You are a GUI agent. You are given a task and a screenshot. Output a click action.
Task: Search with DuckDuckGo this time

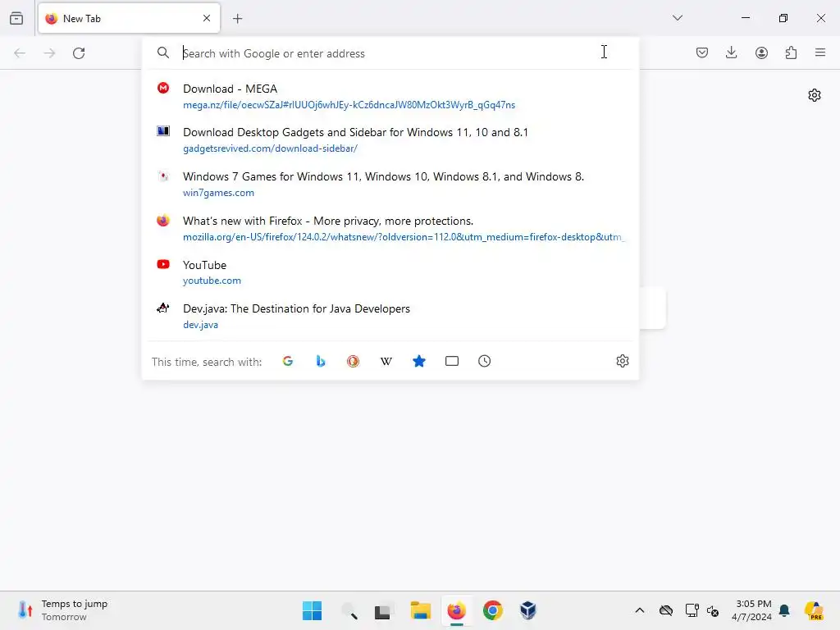353,361
